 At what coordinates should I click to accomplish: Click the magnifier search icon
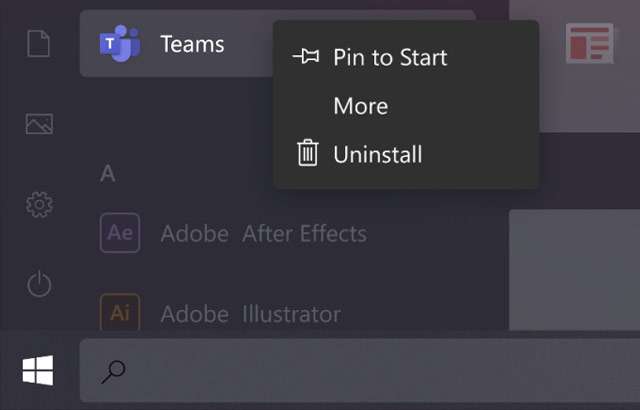[x=114, y=372]
